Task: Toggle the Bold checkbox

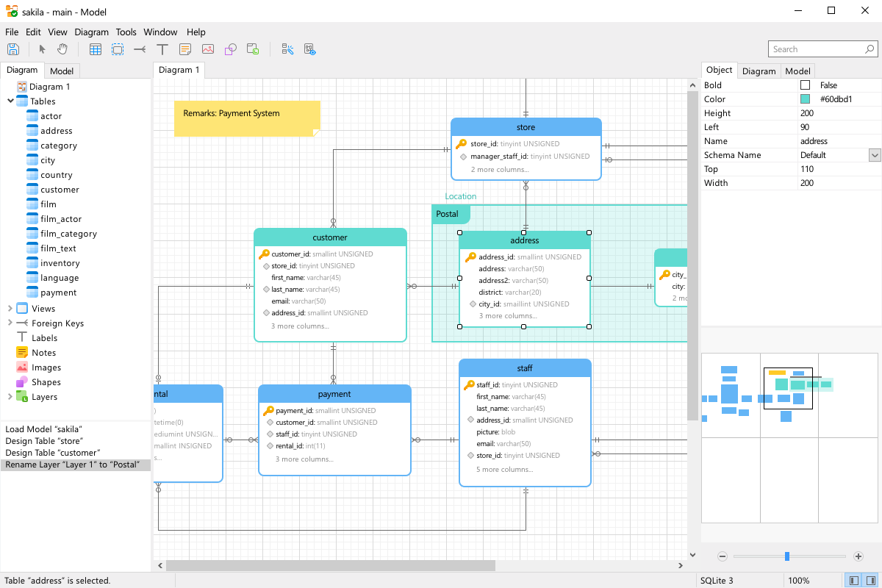Action: click(805, 85)
